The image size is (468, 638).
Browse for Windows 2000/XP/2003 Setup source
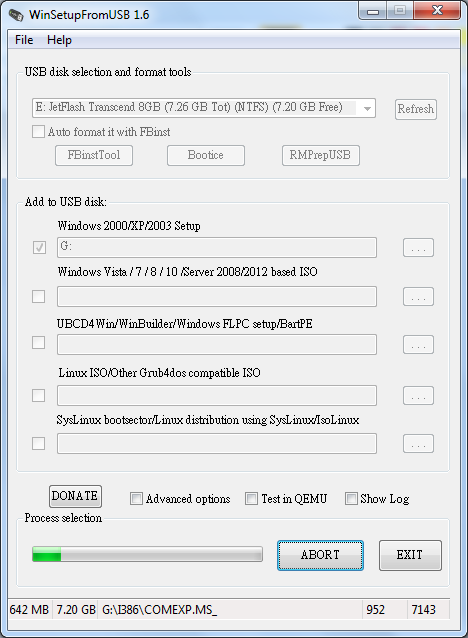pyautogui.click(x=418, y=247)
